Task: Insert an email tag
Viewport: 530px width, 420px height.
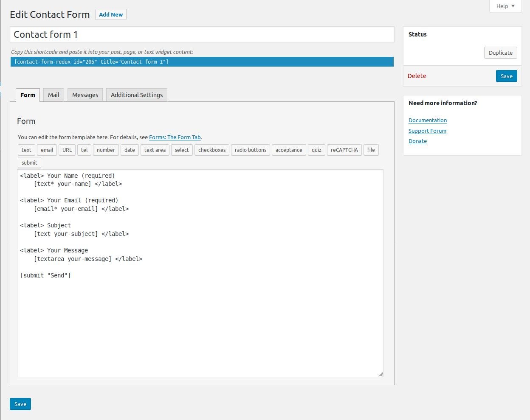Action: pos(47,150)
